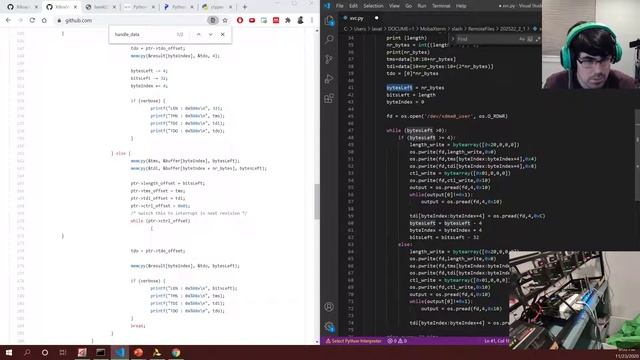Image resolution: width=640 pixels, height=360 pixels.
Task: Open the Terminal menu in VS Code
Action: 441,6
